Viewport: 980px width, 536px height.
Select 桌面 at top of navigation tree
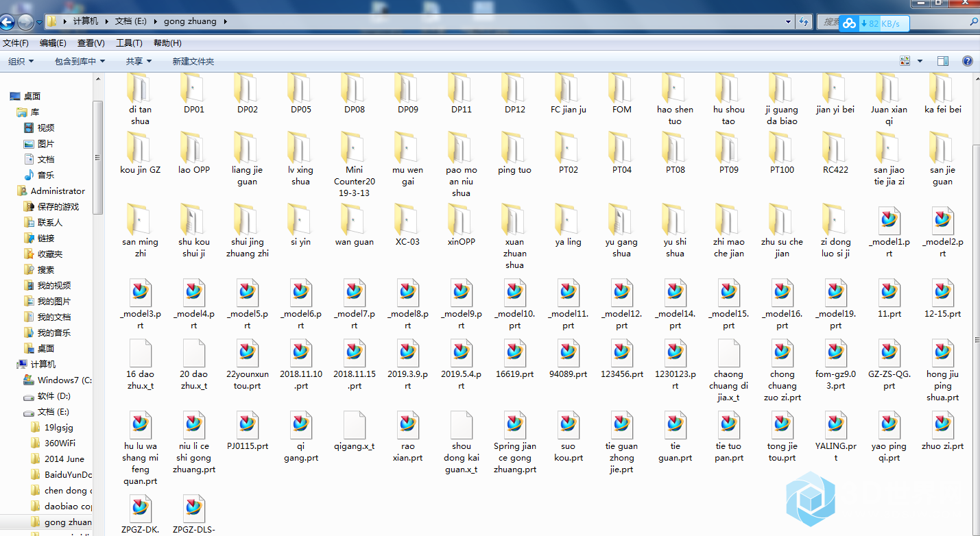coord(32,96)
